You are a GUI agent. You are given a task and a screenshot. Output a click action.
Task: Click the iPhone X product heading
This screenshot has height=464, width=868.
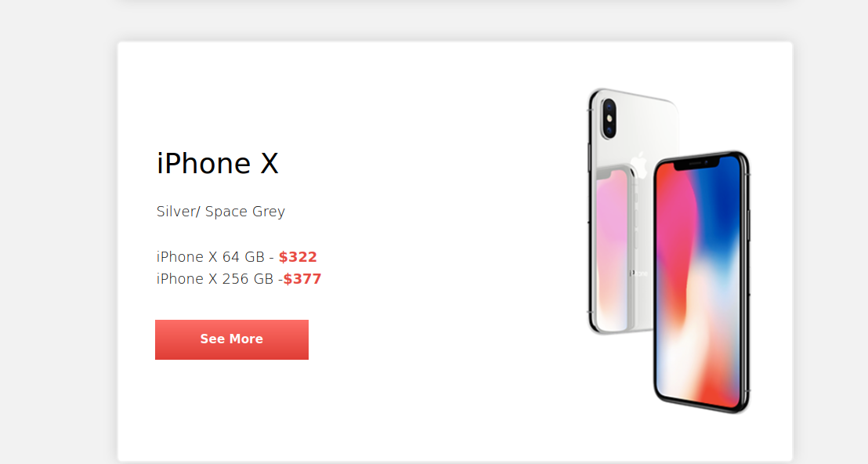point(218,164)
